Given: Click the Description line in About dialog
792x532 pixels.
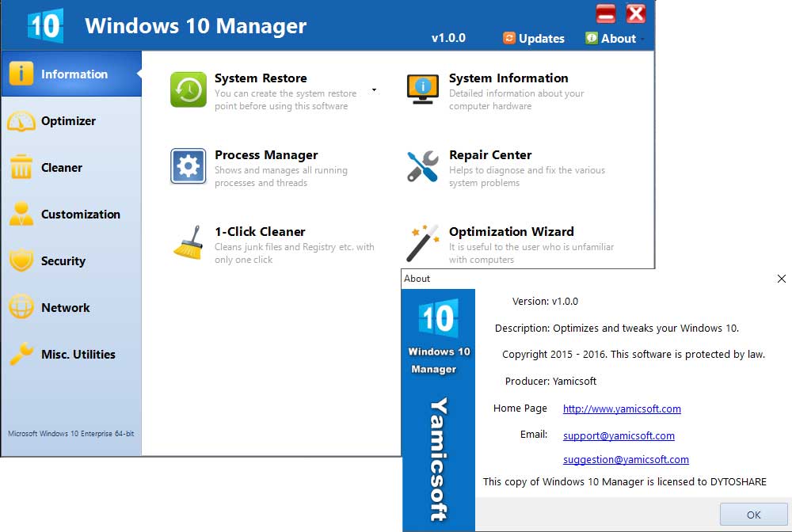Looking at the screenshot, I should [617, 328].
